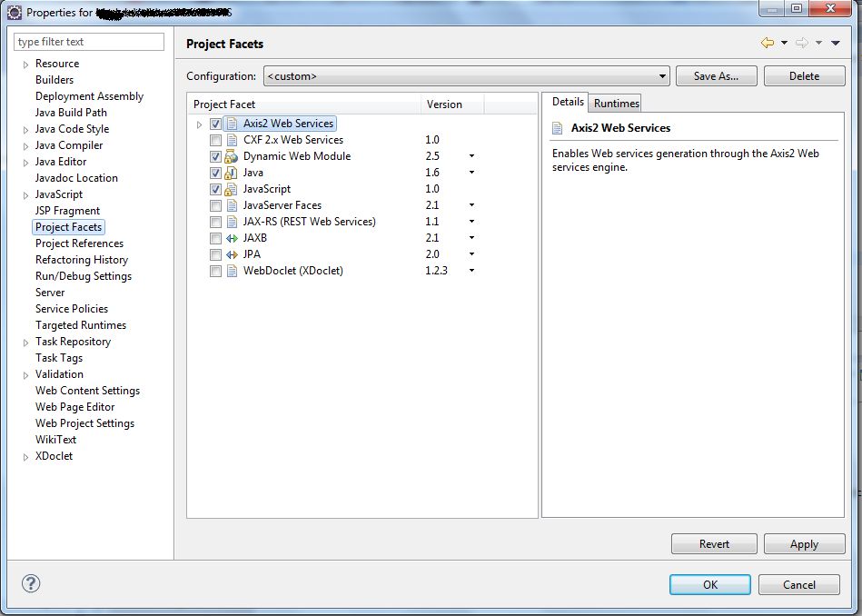The image size is (862, 616).
Task: Expand the Validation tree node
Action: coord(25,375)
